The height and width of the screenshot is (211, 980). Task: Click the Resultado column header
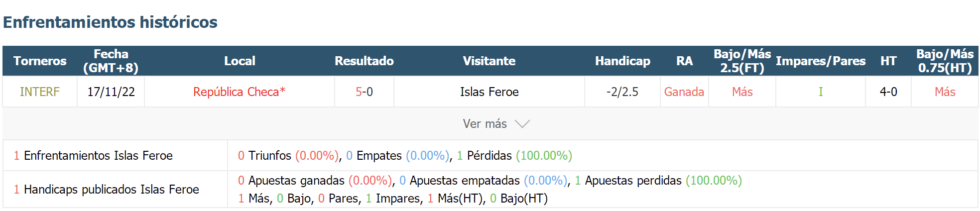point(364,61)
